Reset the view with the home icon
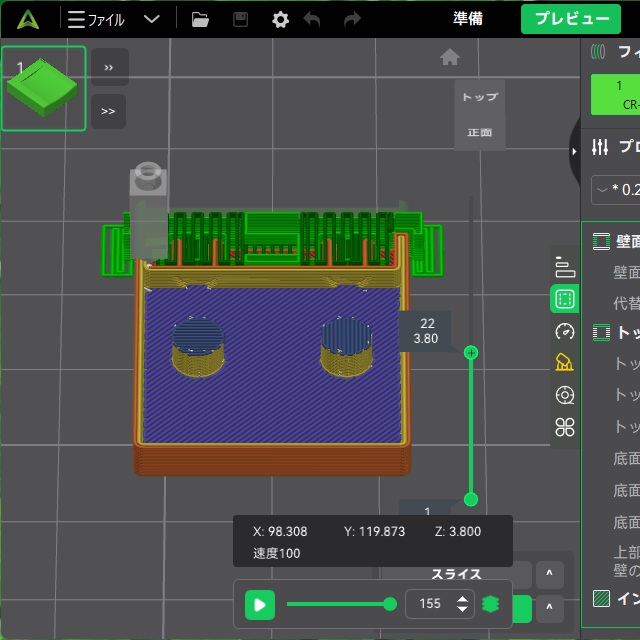 tap(450, 57)
